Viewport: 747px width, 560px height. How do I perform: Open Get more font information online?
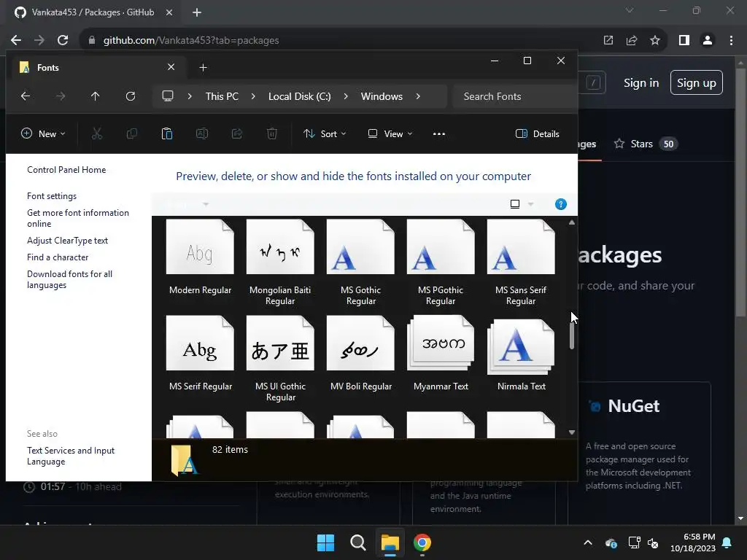77,218
